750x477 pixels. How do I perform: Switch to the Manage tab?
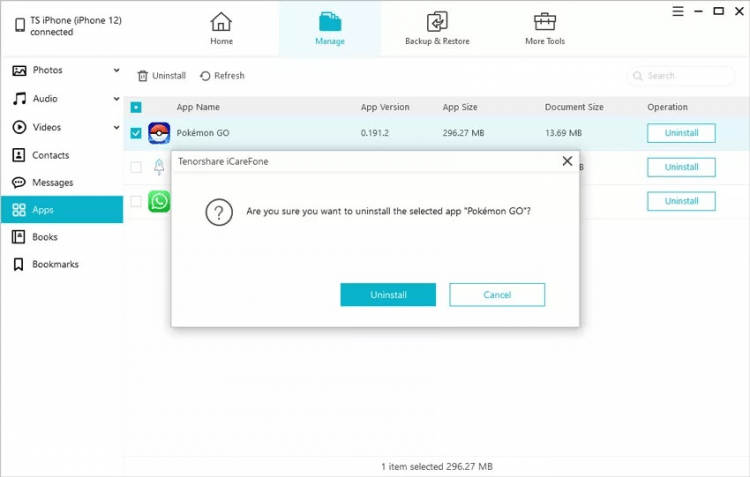tap(330, 29)
